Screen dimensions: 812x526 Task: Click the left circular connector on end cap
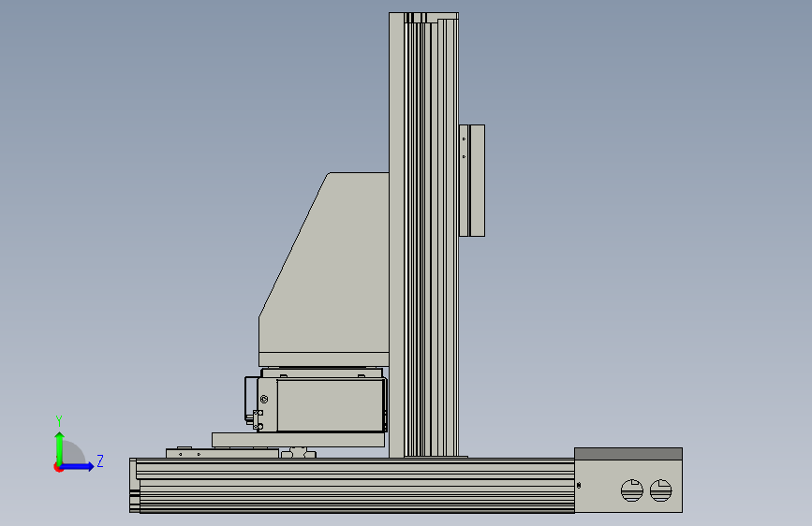(632, 490)
